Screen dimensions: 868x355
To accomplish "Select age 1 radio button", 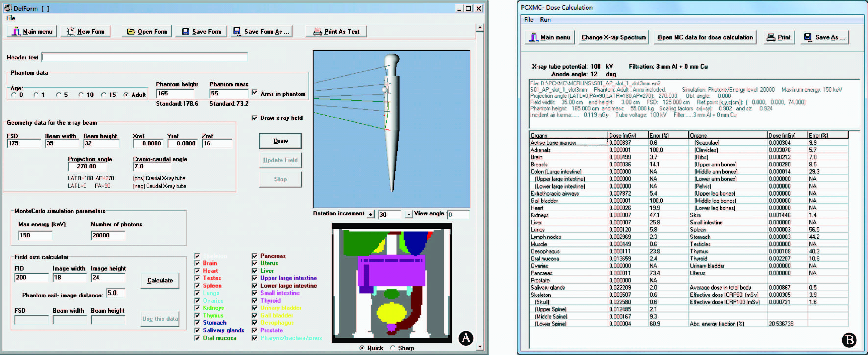I will pyautogui.click(x=36, y=95).
